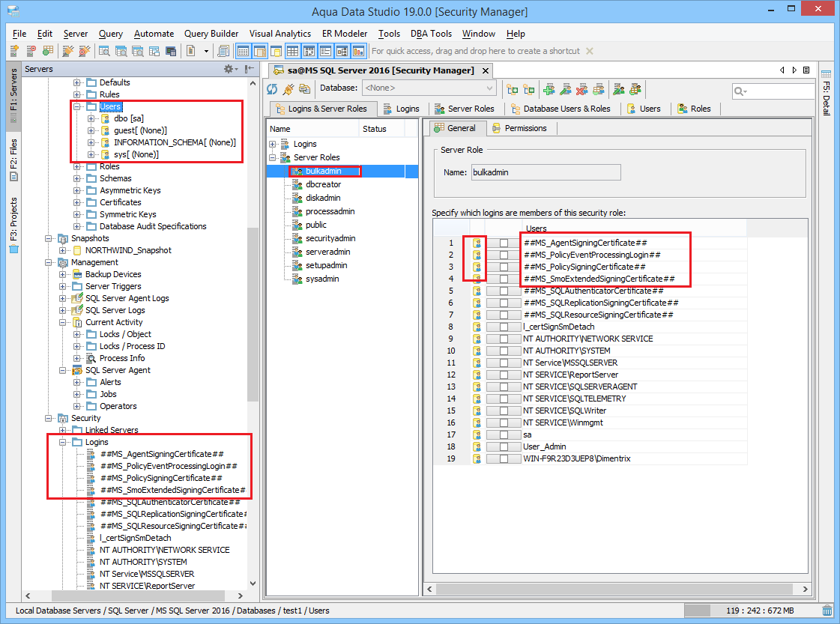Expand the Backup Devices node
The height and width of the screenshot is (624, 840).
[63, 274]
